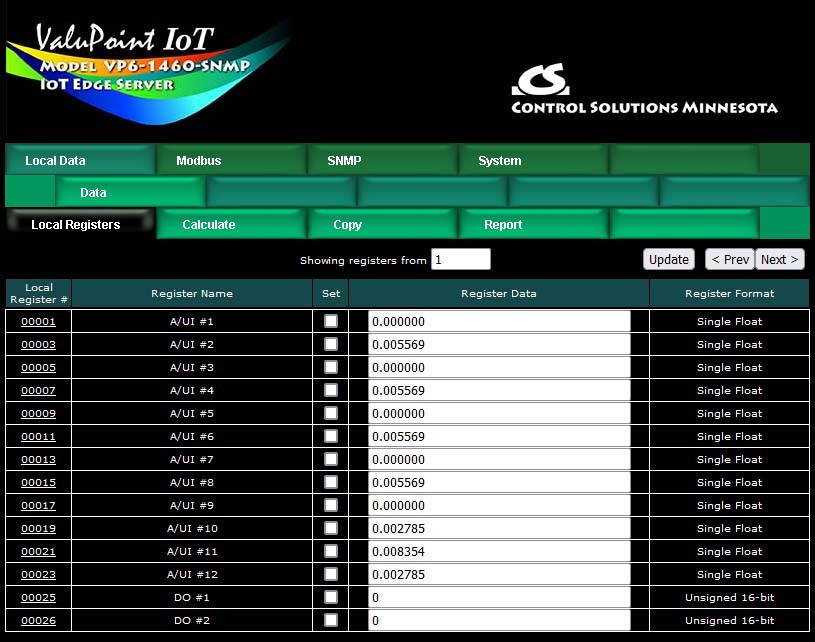
Task: Follow the 00026 register link
Action: point(38,621)
